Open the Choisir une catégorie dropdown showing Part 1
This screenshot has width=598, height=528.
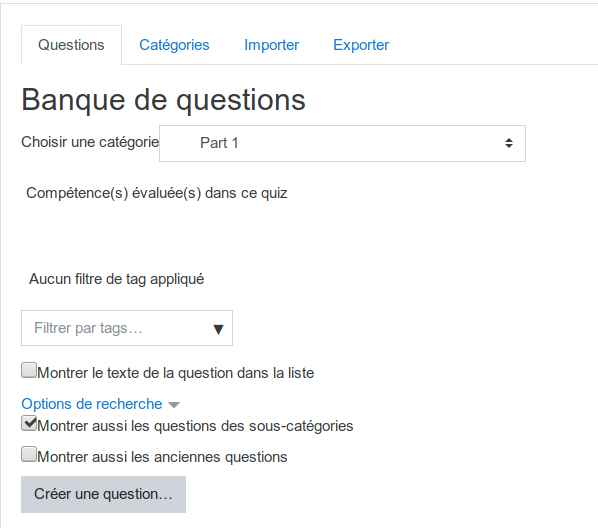(x=342, y=143)
